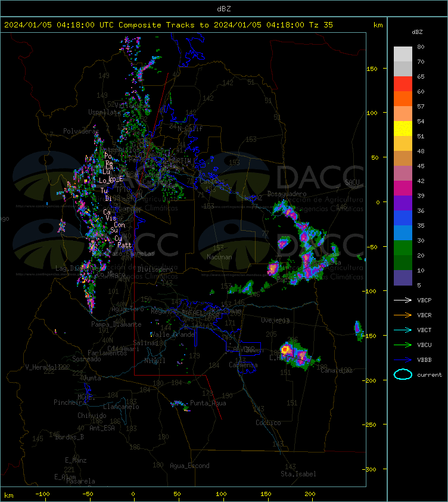This screenshot has width=448, height=502.
Task: Select the magenta swatch in dBZ legend
Action: (x=403, y=188)
